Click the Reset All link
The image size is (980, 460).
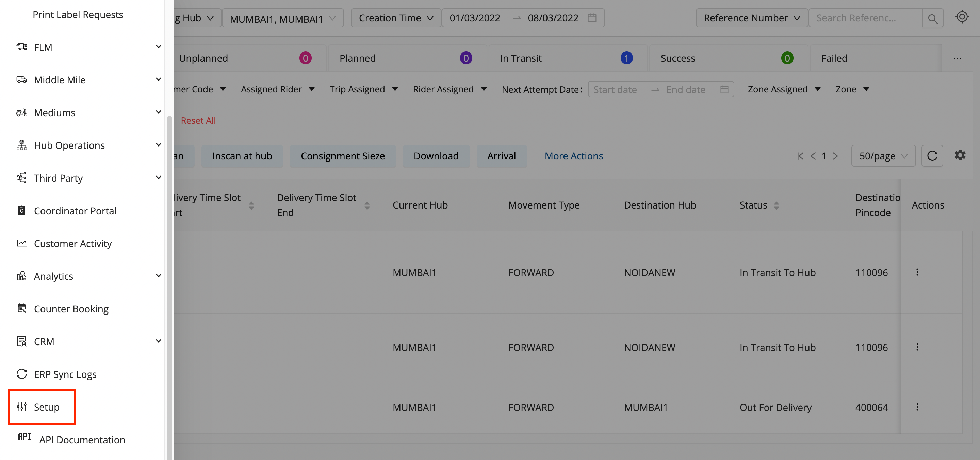click(198, 120)
